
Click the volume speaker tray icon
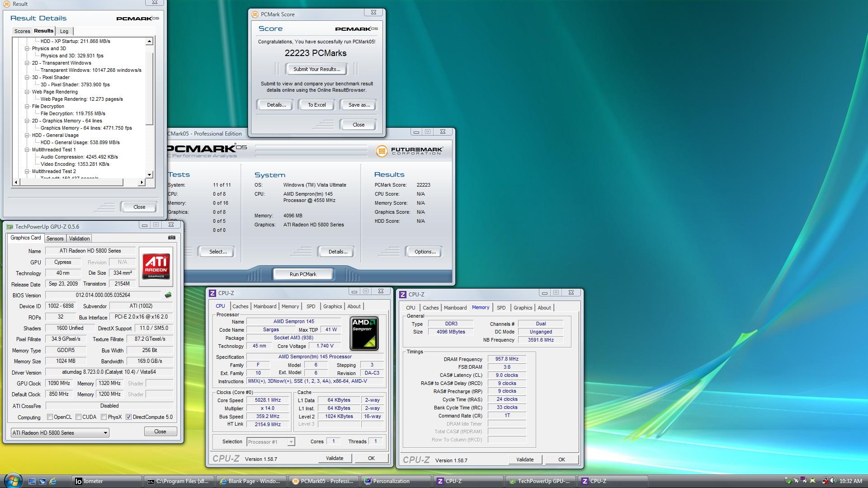(x=833, y=481)
